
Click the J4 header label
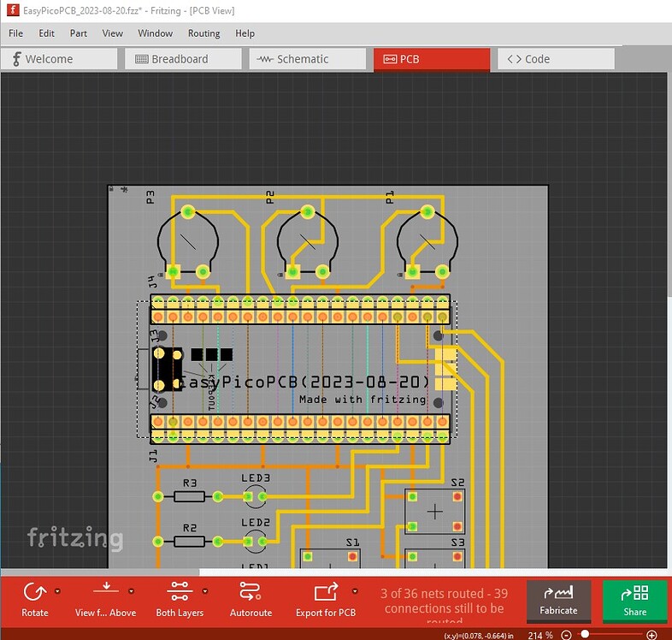[153, 281]
